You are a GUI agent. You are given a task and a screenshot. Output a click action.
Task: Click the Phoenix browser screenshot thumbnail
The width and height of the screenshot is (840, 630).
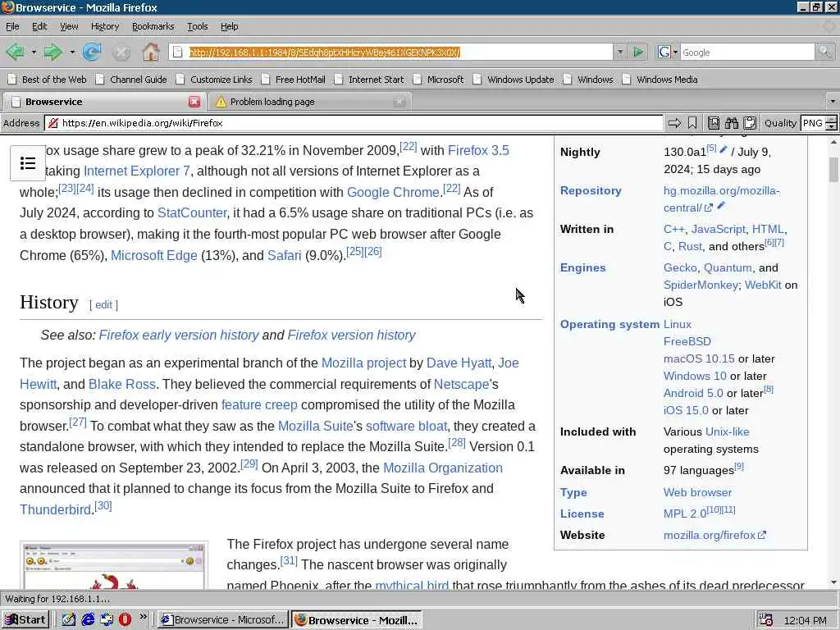114,565
